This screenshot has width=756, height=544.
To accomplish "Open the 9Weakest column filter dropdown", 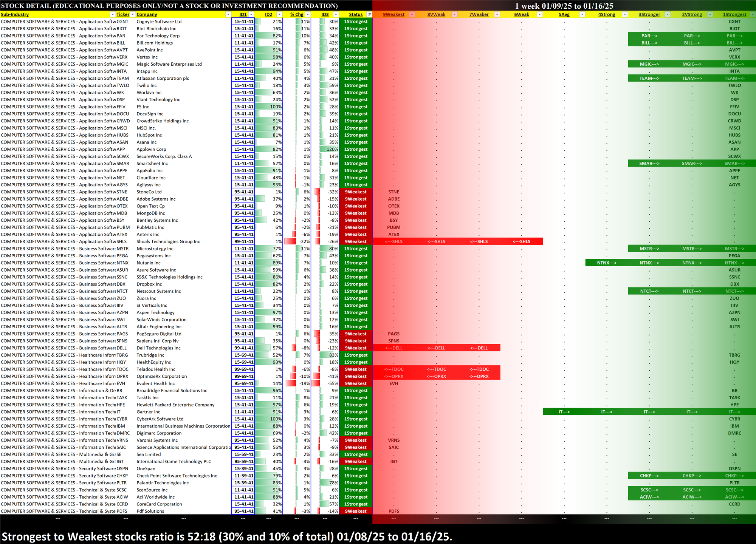I will (x=412, y=14).
